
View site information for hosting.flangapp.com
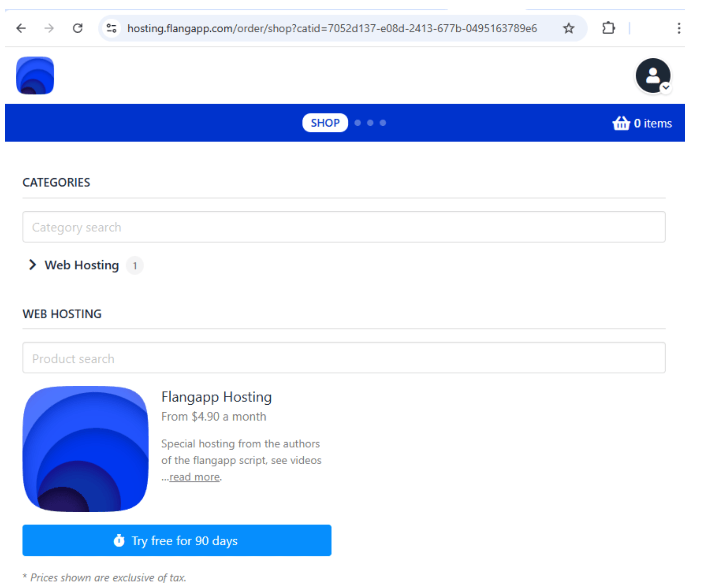point(112,28)
